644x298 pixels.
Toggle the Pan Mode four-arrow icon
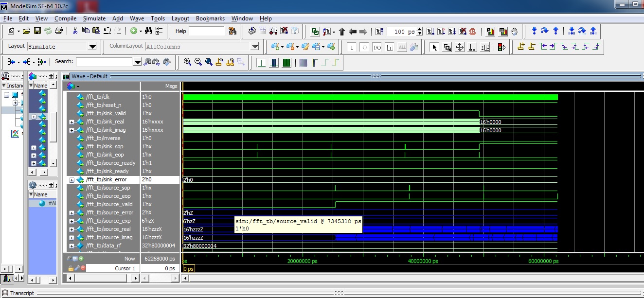click(x=460, y=47)
